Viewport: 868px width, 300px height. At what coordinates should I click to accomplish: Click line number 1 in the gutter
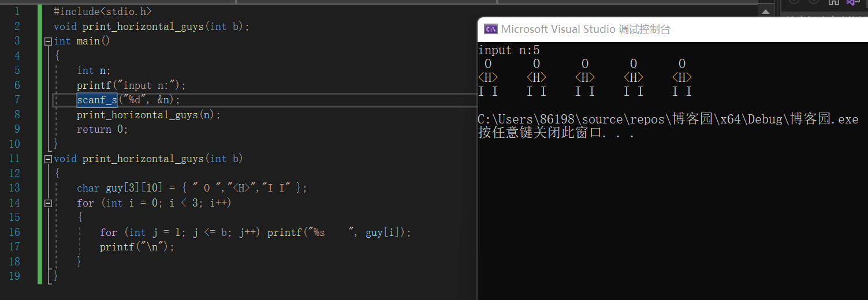pos(17,12)
